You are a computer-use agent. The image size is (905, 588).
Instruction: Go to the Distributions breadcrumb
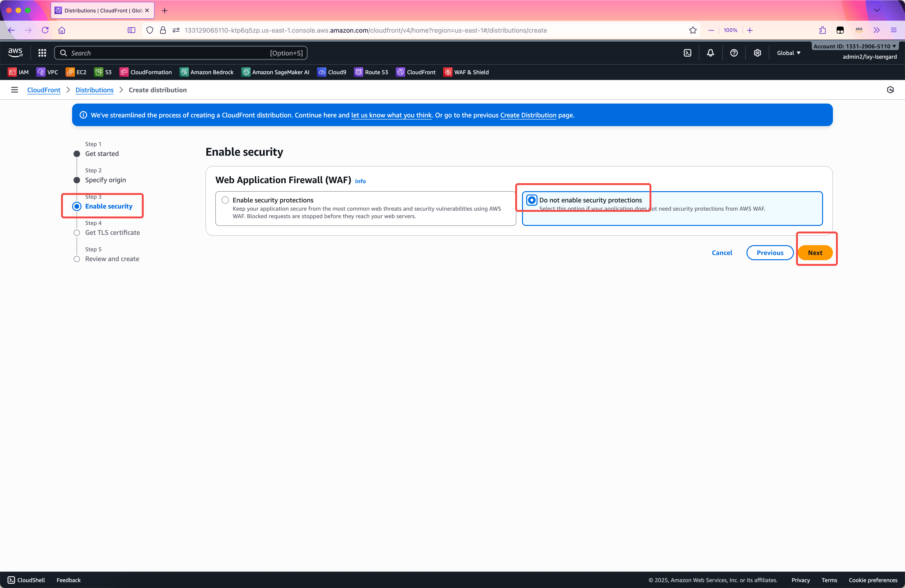pyautogui.click(x=94, y=90)
